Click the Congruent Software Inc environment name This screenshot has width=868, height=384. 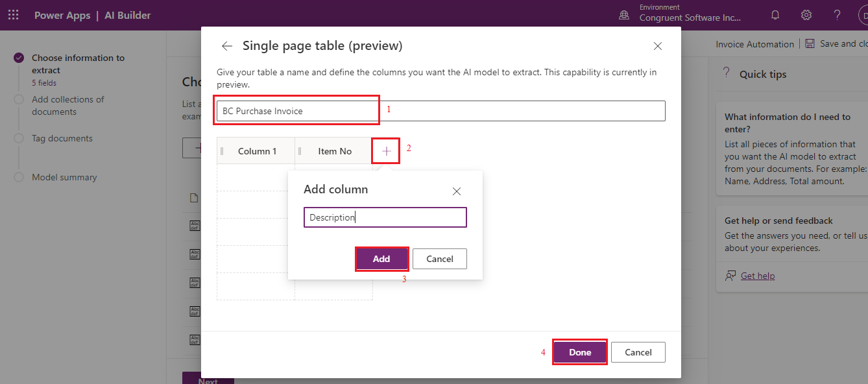point(690,18)
